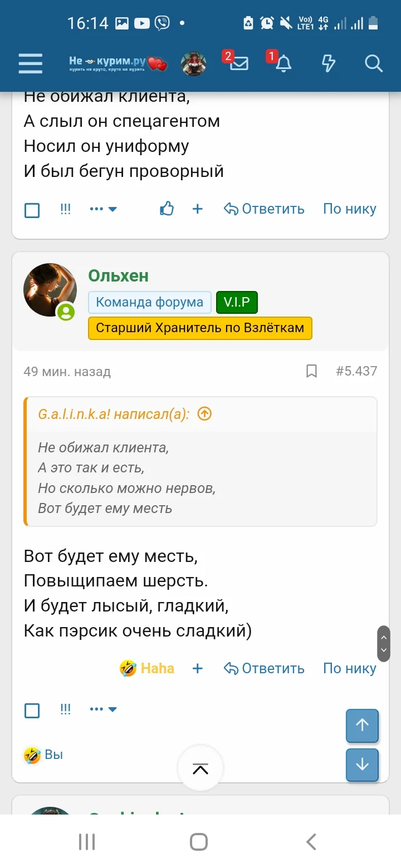Click the V.I.P badge
401x868 pixels.
pyautogui.click(x=237, y=302)
